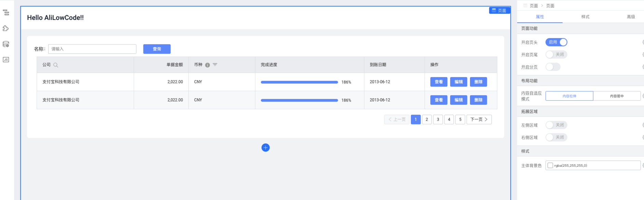Collapse the 页面功能 section header

coord(580,28)
